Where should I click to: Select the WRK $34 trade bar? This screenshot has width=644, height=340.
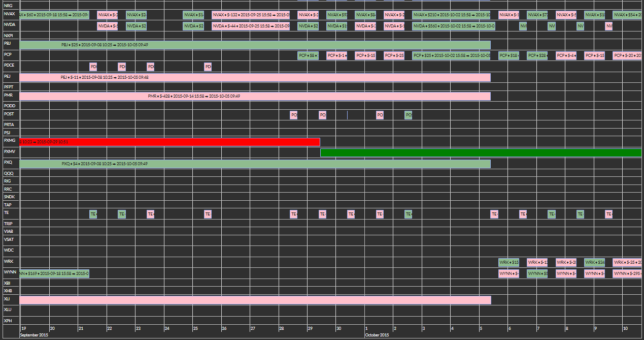pos(595,262)
